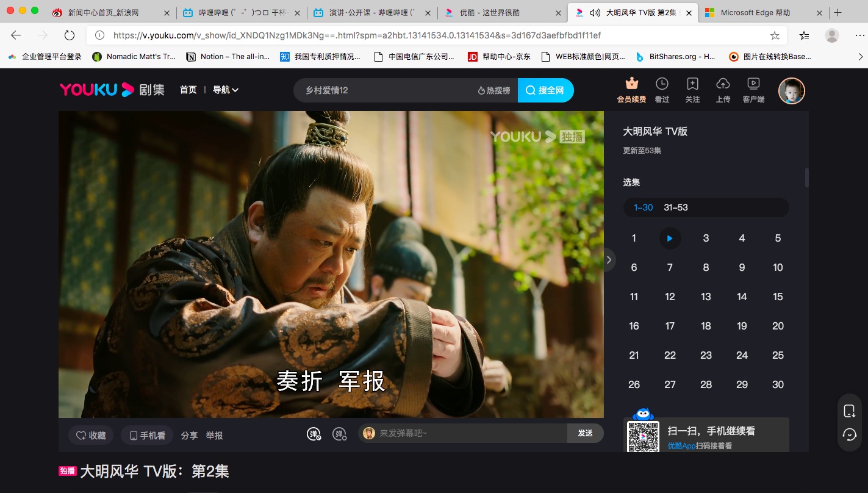Screen dimensions: 868x493
Task: Open favorites list icon in toolbar
Action: [x=805, y=35]
